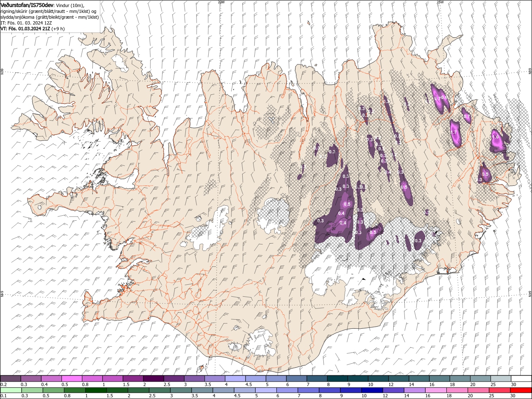Image resolution: width=532 pixels, height=399 pixels.
Task: Click the 1.6 snowfall value near east coast
Action: 495,136
